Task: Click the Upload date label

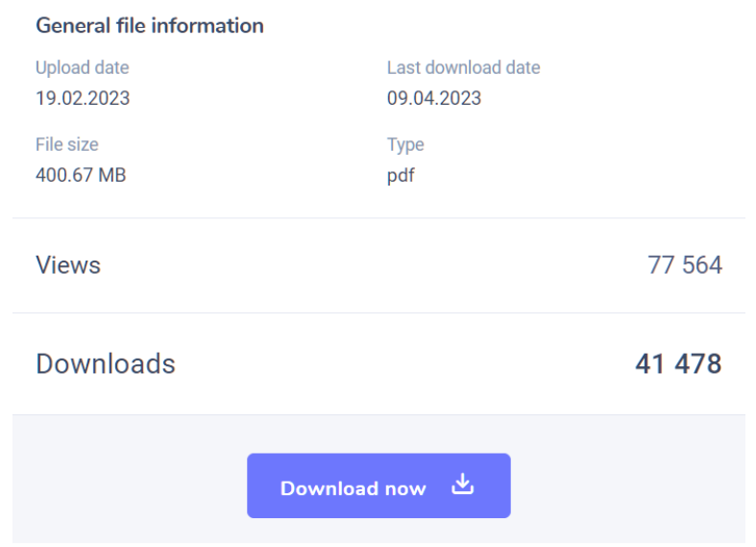Action: (82, 68)
